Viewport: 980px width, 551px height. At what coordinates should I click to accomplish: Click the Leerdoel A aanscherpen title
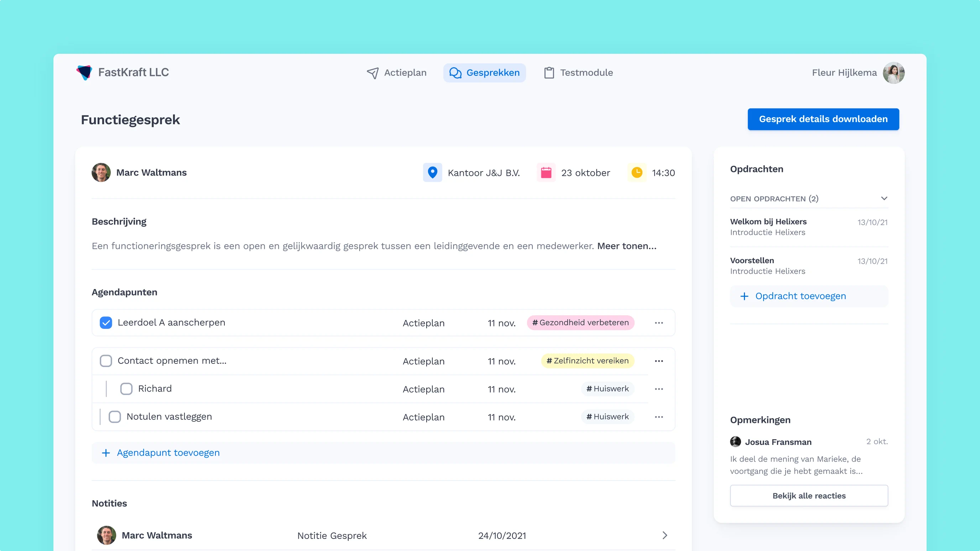[x=171, y=322]
